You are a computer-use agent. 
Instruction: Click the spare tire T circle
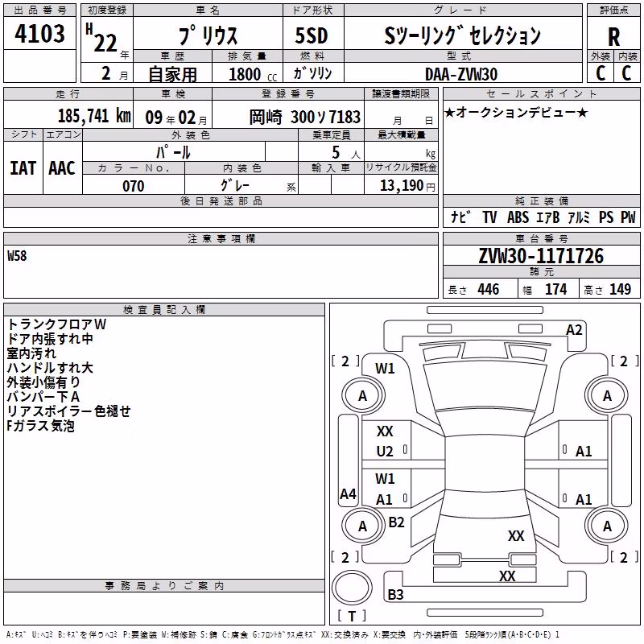pyautogui.click(x=352, y=588)
